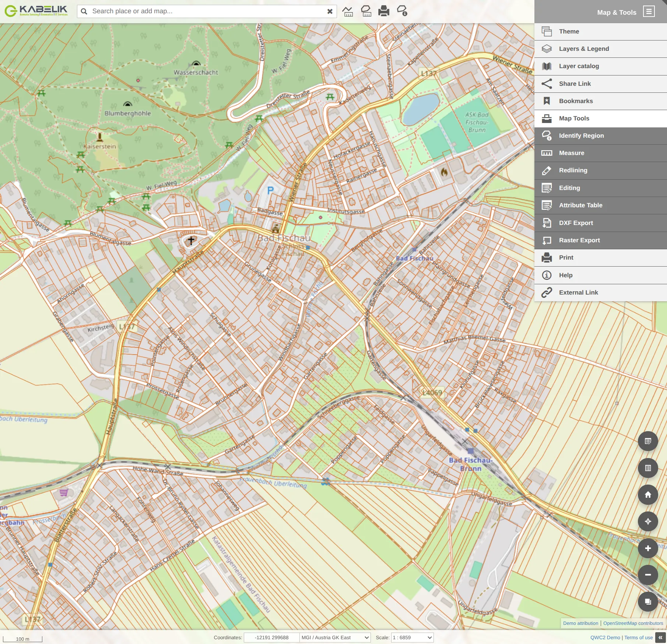
Task: Open the Terms of use link
Action: pos(639,637)
